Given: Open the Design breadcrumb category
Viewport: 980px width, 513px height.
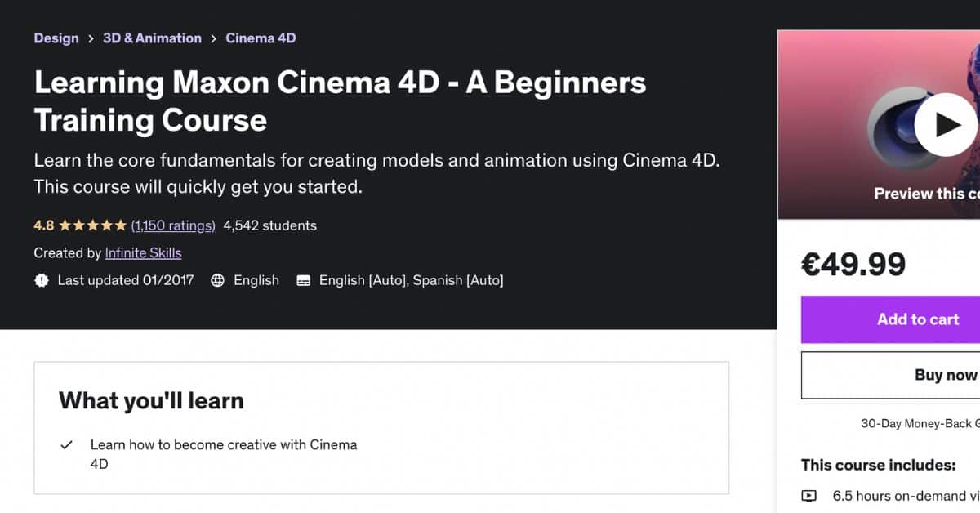Looking at the screenshot, I should point(56,38).
